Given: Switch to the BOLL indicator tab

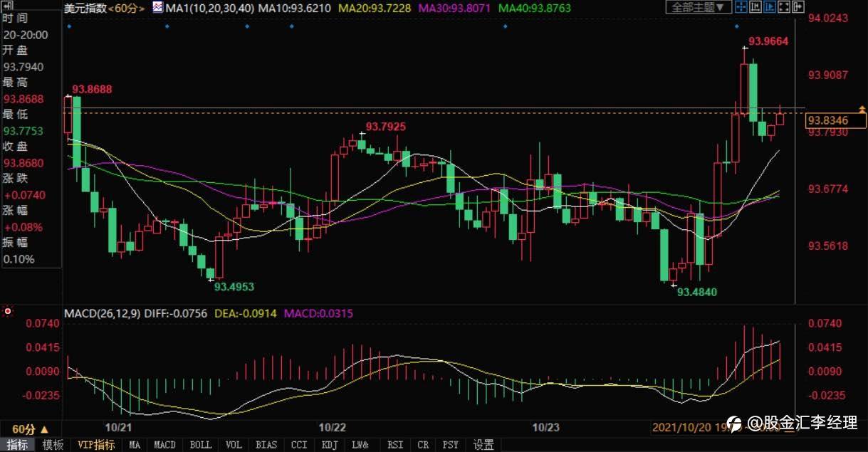Looking at the screenshot, I should click(200, 445).
